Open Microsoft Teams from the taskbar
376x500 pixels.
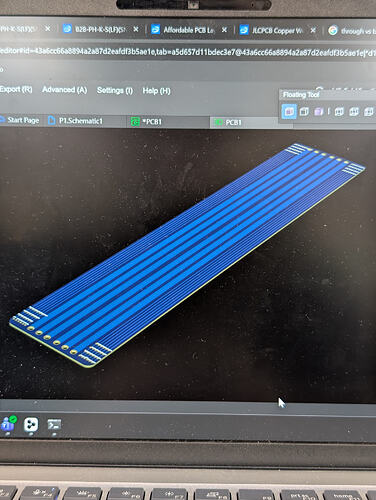(8, 424)
